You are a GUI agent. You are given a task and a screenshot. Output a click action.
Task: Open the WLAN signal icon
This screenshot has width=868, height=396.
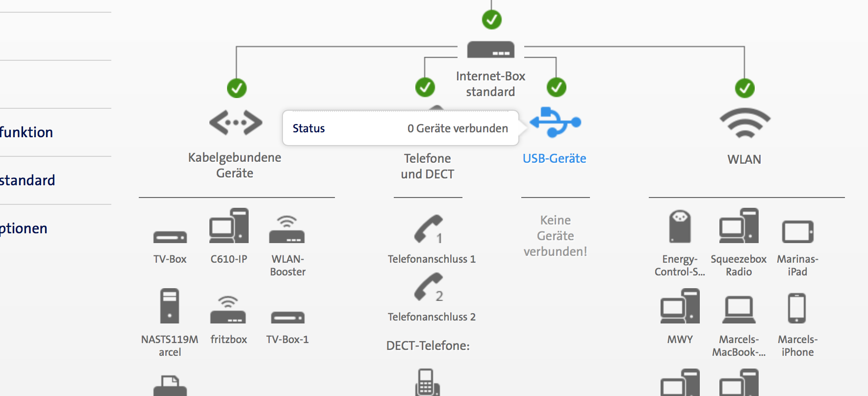(744, 123)
